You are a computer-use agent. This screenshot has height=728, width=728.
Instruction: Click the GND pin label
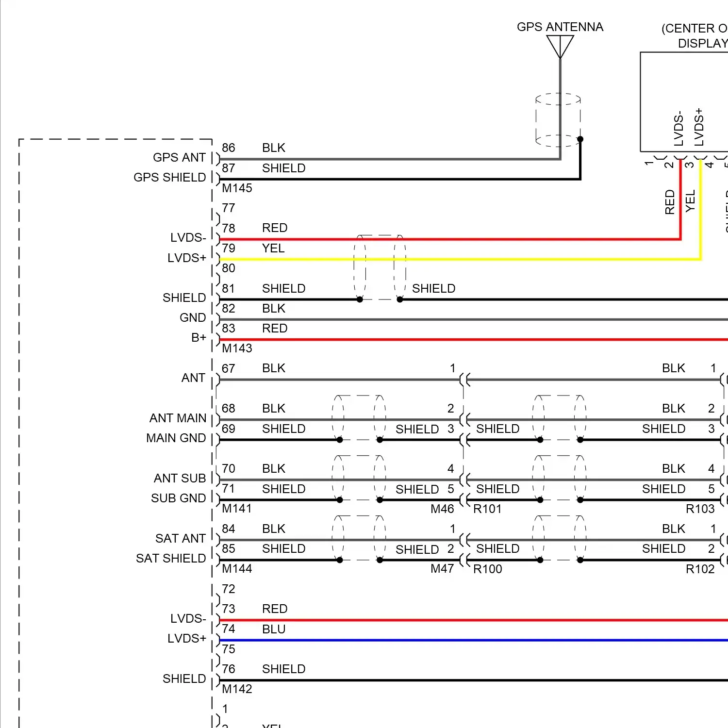pyautogui.click(x=193, y=317)
